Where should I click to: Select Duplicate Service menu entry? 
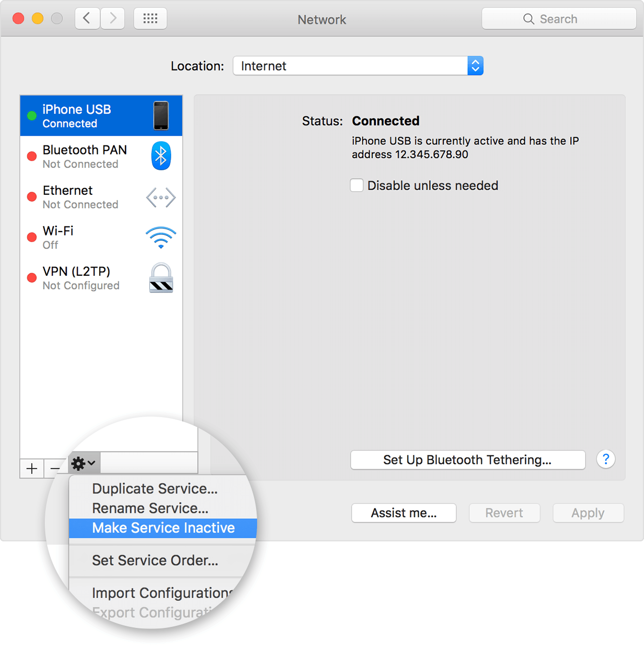click(154, 489)
